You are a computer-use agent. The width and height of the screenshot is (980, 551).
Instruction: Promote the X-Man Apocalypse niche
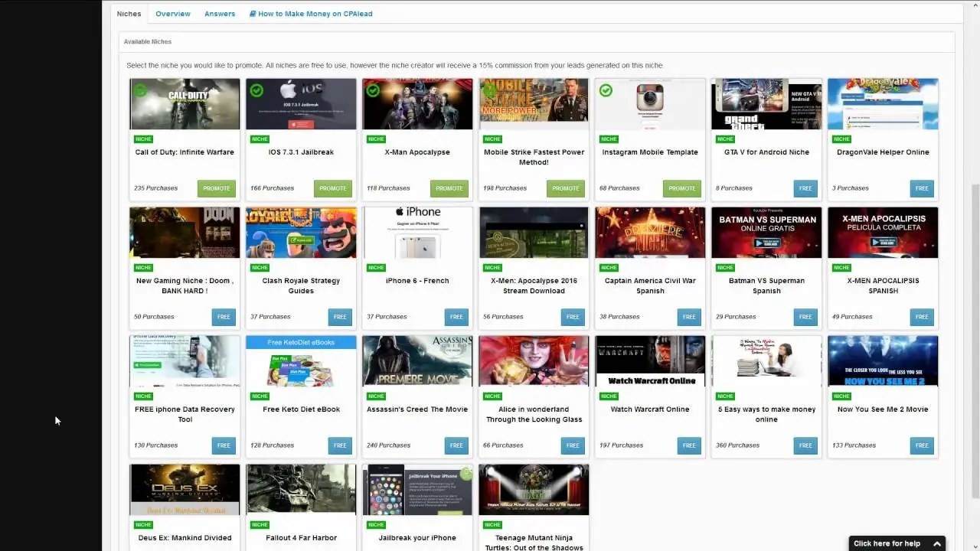coord(449,188)
